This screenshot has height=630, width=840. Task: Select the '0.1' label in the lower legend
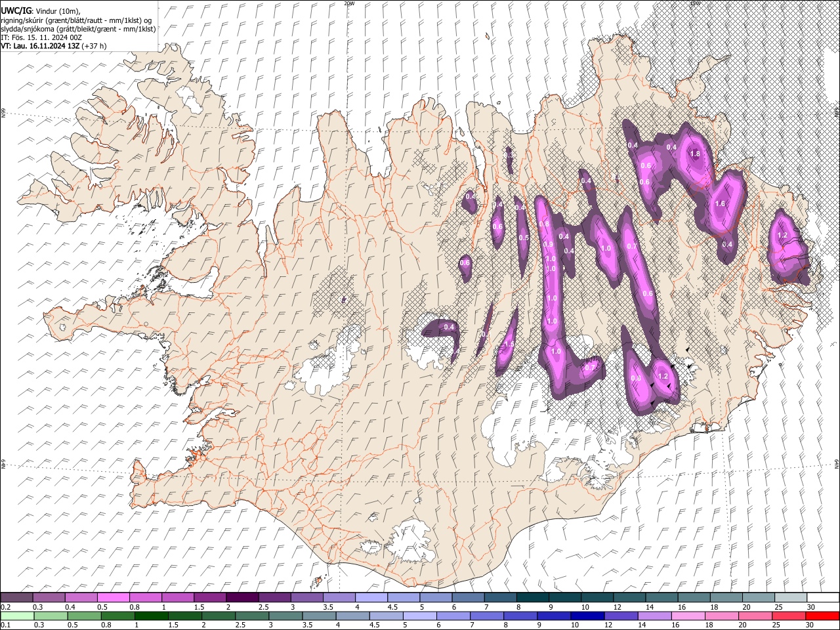click(x=5, y=625)
